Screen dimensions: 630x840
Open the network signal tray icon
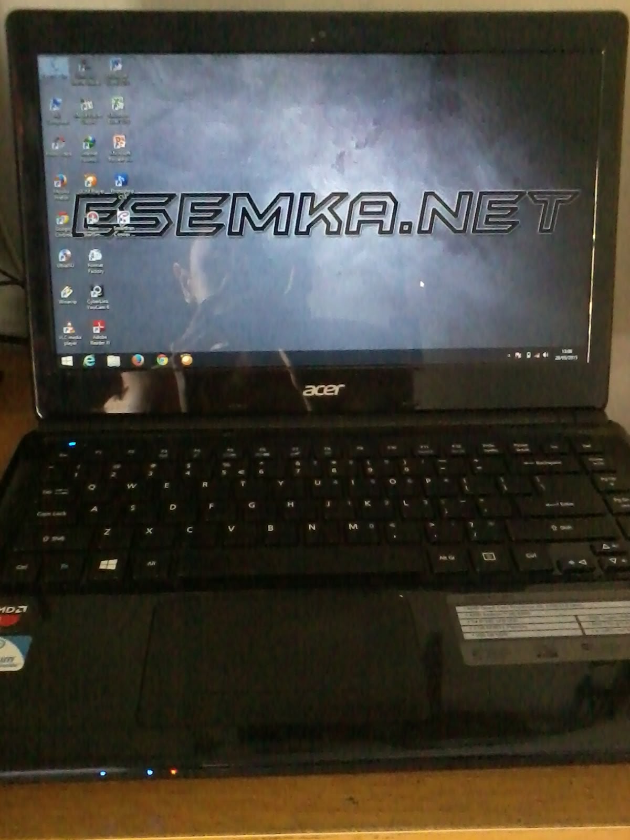537,355
